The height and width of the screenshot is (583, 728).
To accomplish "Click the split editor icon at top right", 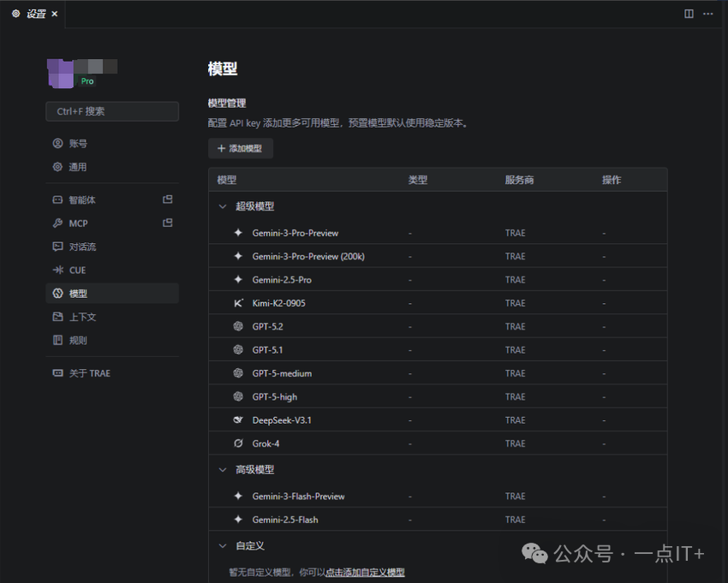I will tap(689, 14).
